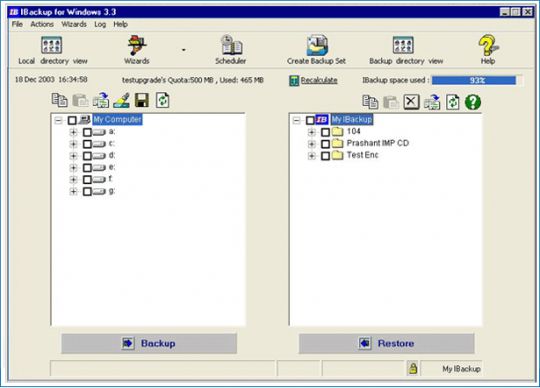
Task: Expand the Prashant IMP CD folder node
Action: (x=311, y=144)
